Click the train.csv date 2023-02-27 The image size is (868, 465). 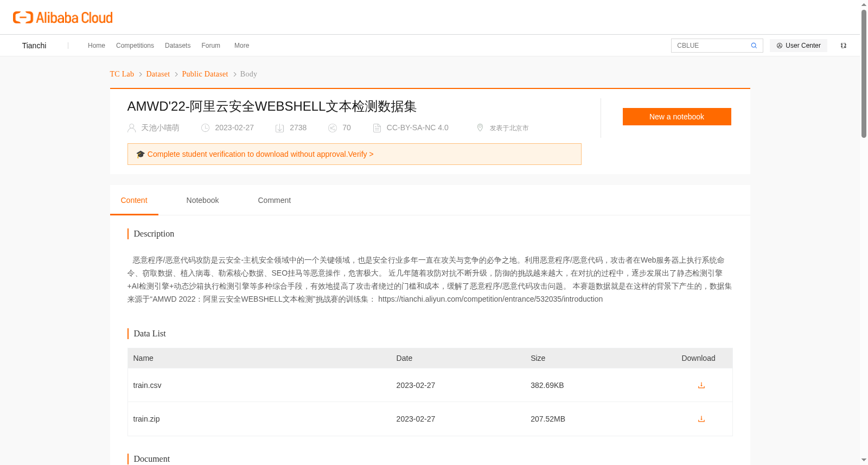point(416,385)
